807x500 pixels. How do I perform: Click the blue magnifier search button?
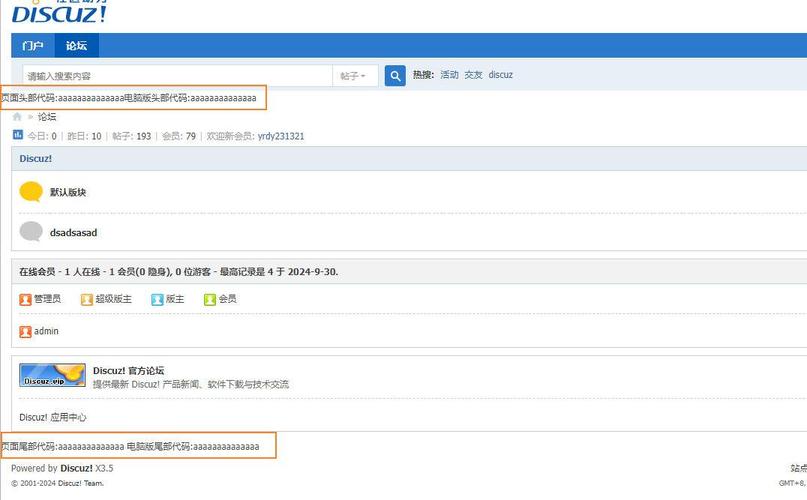(x=395, y=76)
